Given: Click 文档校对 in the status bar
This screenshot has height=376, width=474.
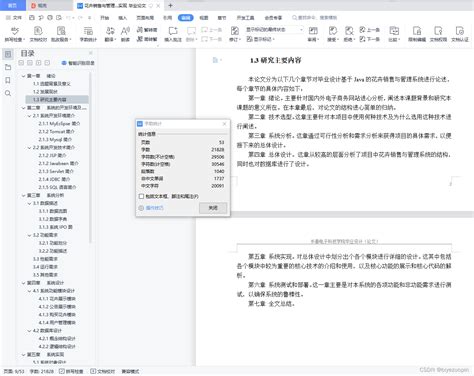Looking at the screenshot, I should pyautogui.click(x=103, y=371).
